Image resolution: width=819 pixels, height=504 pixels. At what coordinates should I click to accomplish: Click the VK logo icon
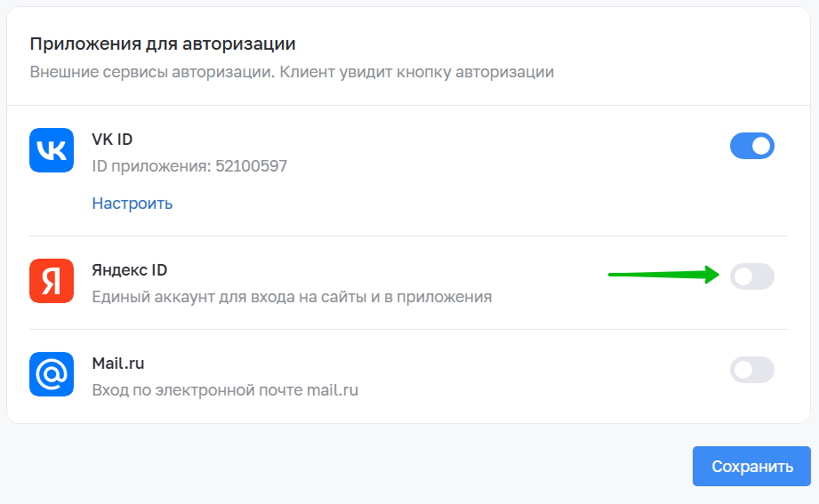52,150
